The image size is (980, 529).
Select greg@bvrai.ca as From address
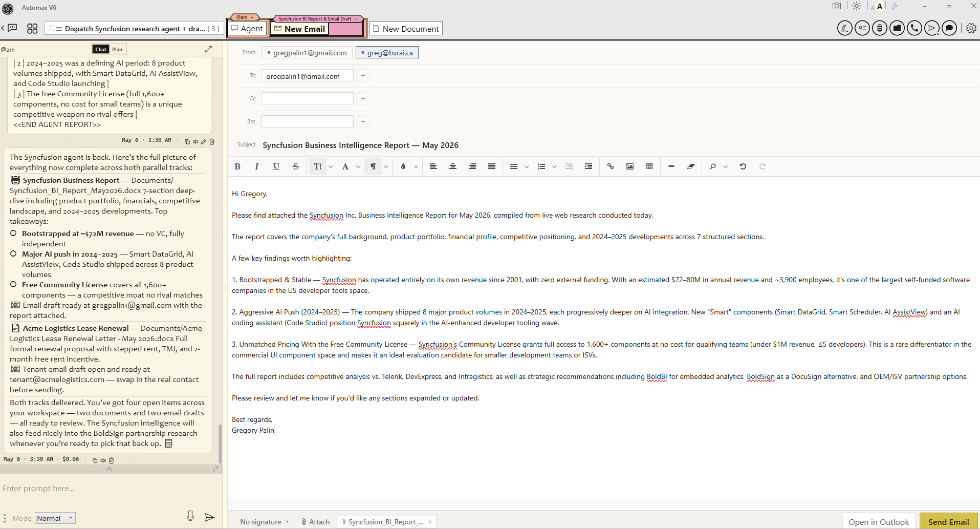[x=387, y=53]
